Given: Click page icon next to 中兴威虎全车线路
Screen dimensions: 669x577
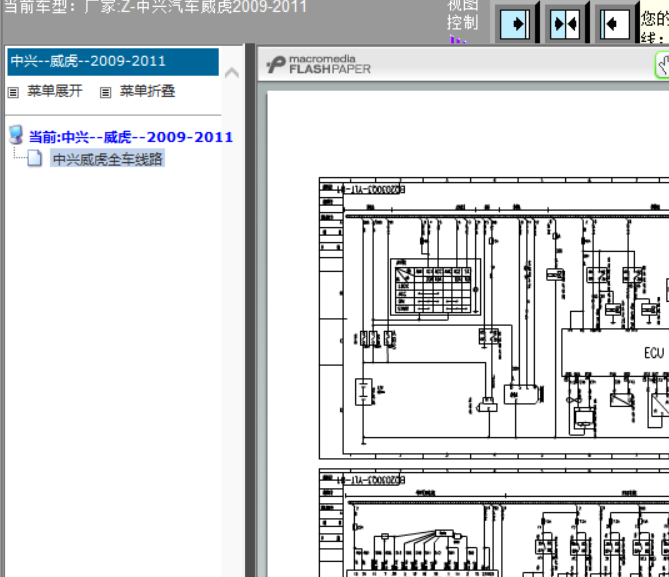Looking at the screenshot, I should pos(35,158).
